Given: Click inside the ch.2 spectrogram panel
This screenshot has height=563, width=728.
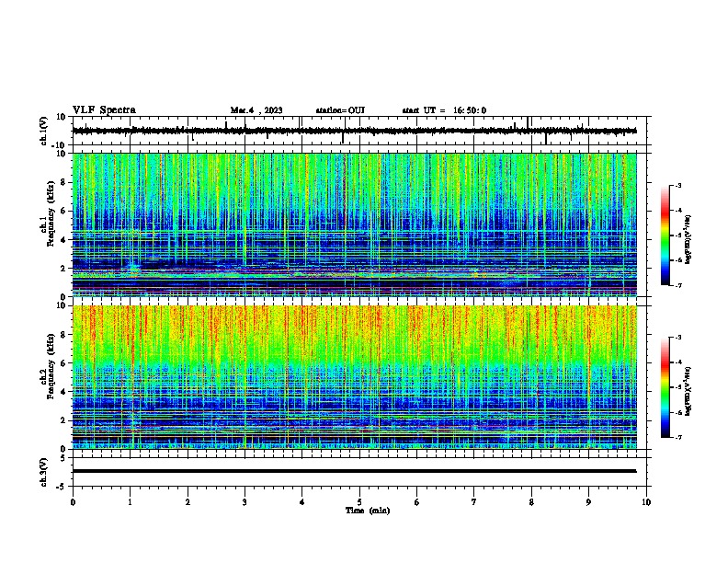Looking at the screenshot, I should [x=355, y=377].
